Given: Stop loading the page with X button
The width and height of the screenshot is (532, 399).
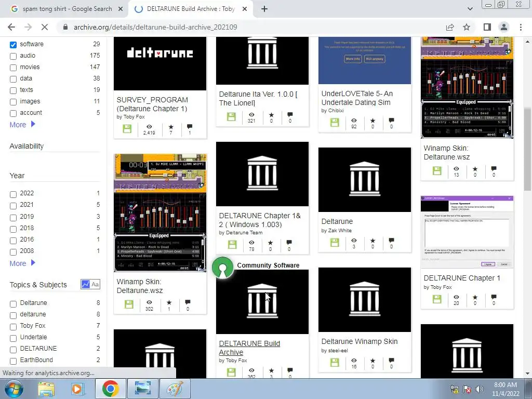Looking at the screenshot, I should [x=45, y=27].
